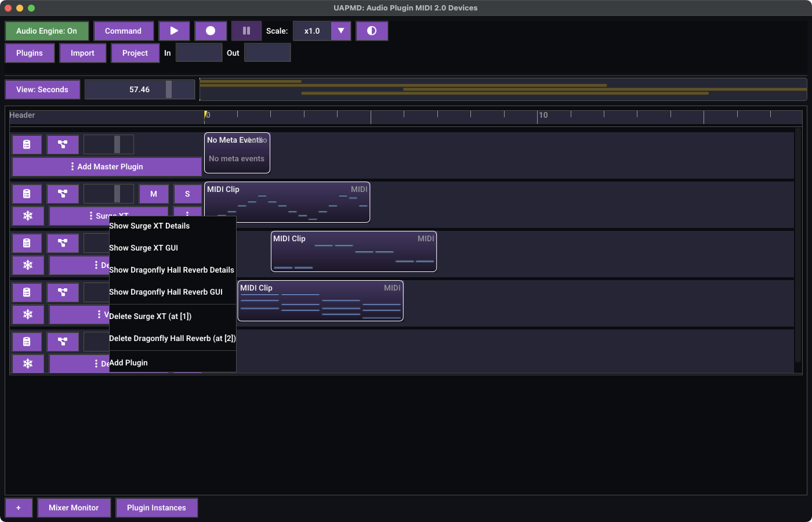Screen dimensions: 812x522
Task: Adjust the master track volume slider
Action: click(108, 144)
